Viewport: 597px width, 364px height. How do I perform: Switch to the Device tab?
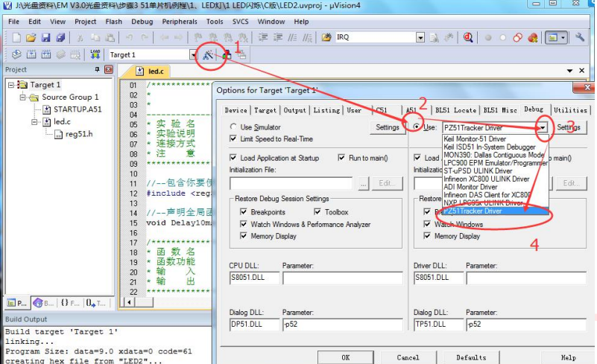236,110
